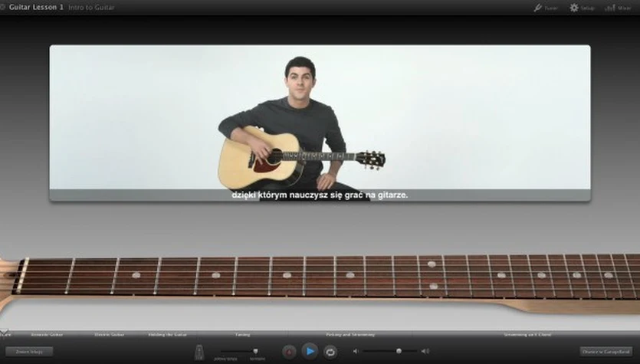Adjust the playback speed slider

(x=255, y=350)
